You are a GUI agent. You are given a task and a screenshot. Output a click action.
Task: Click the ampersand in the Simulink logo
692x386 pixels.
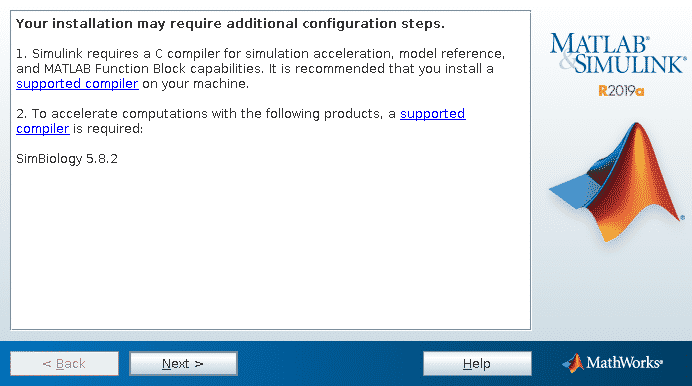click(x=567, y=62)
